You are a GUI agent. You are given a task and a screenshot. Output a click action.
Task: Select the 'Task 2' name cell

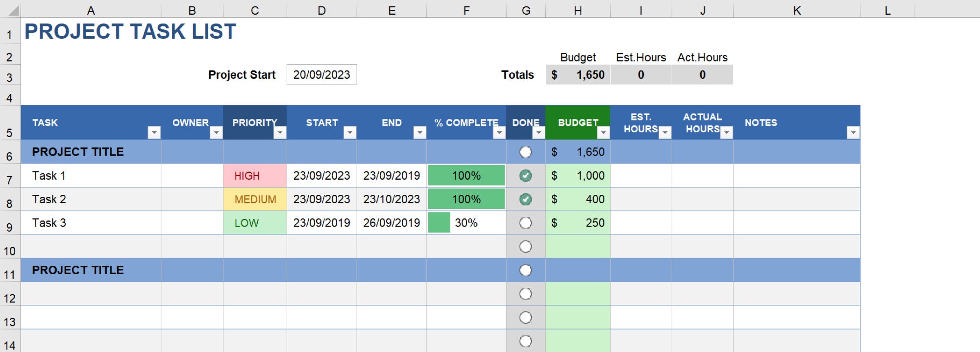(91, 199)
